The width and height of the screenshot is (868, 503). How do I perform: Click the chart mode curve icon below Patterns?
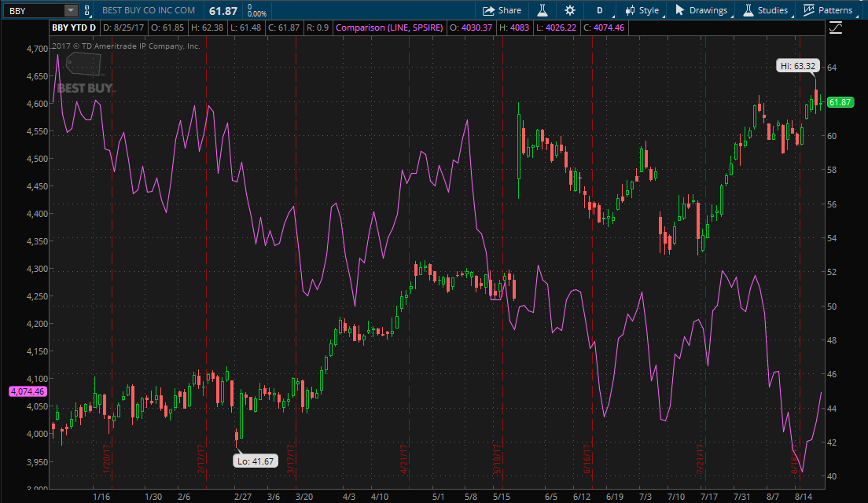point(836,28)
